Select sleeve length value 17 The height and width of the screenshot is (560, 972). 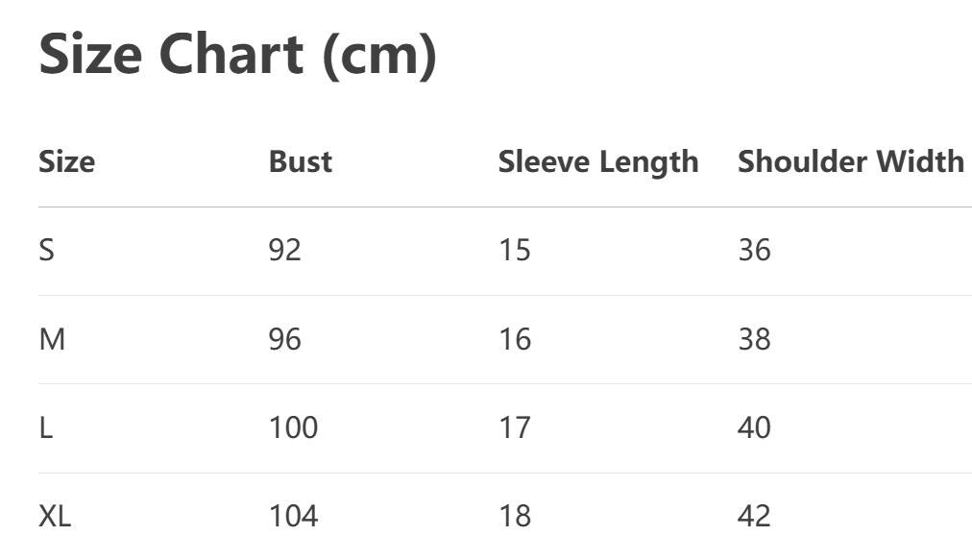tap(514, 427)
